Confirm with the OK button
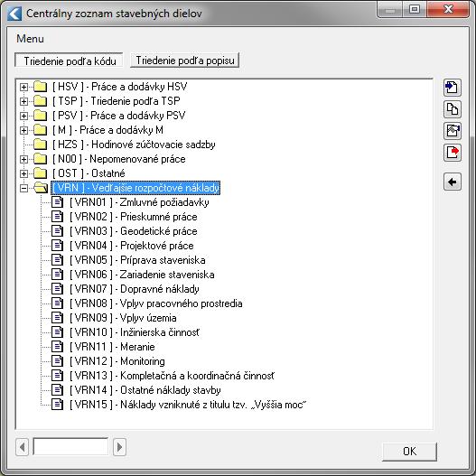The image size is (476, 476). tap(409, 452)
